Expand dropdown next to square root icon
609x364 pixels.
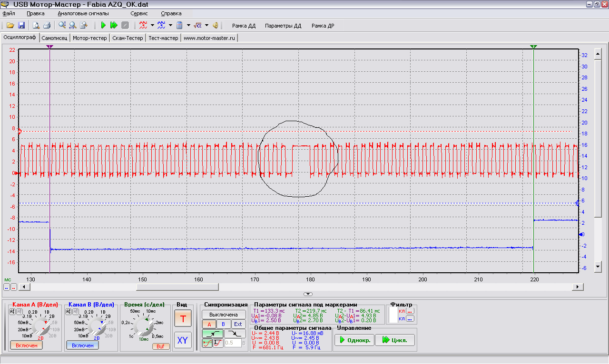coord(207,26)
